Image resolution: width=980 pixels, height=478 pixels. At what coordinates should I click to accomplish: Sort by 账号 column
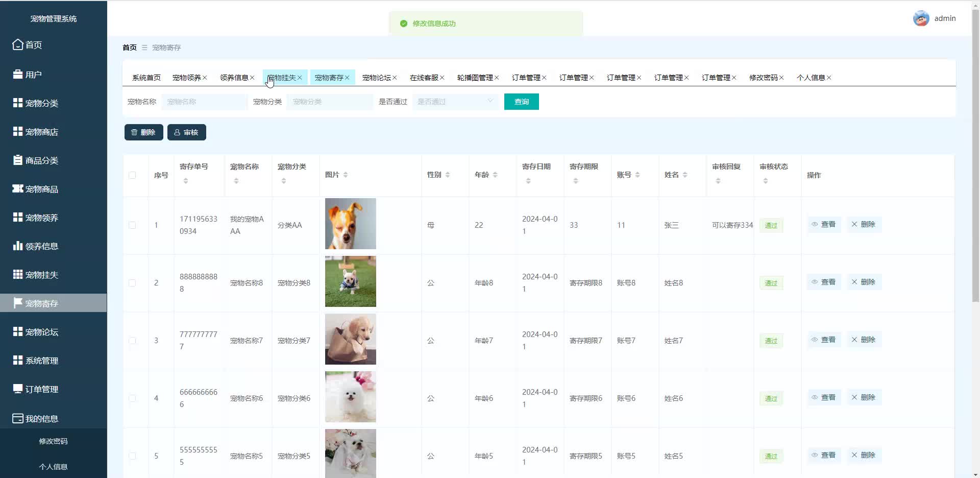point(638,175)
